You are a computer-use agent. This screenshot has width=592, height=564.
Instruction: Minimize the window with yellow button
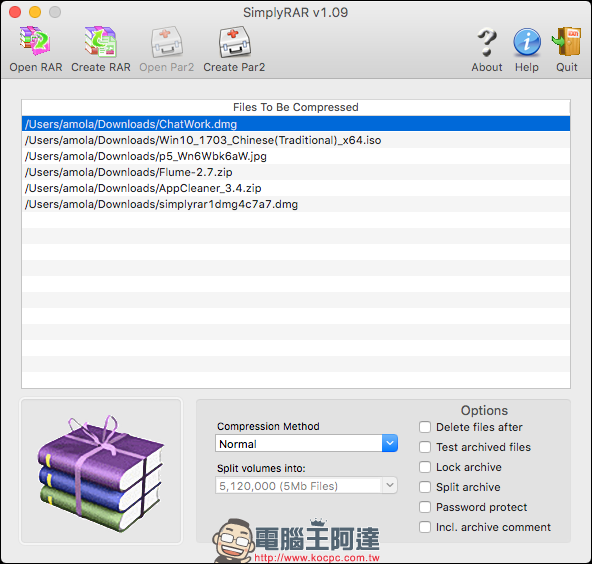(35, 12)
